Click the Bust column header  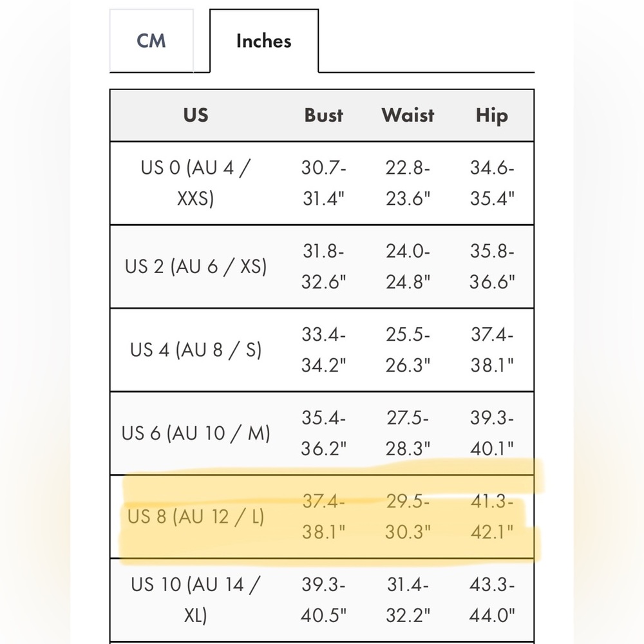point(324,115)
